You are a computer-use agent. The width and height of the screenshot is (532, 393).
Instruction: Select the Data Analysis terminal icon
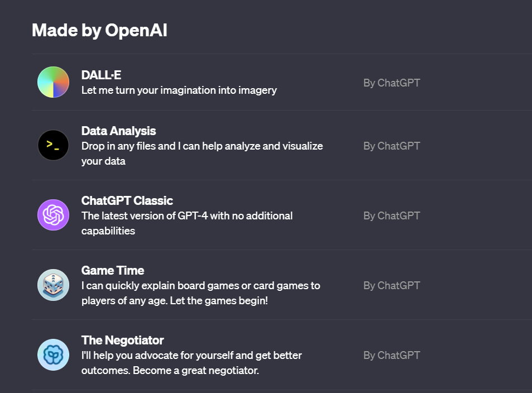point(53,145)
